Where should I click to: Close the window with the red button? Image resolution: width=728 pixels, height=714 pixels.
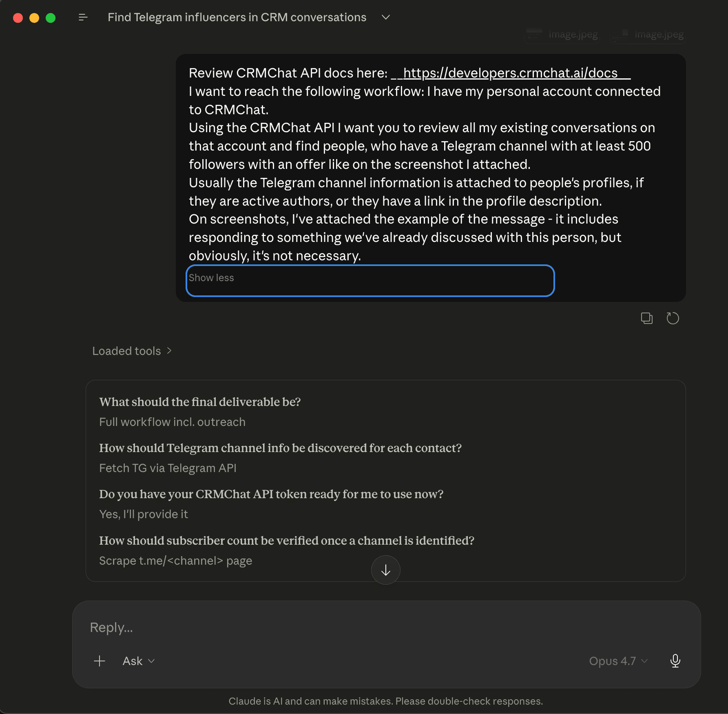18,18
